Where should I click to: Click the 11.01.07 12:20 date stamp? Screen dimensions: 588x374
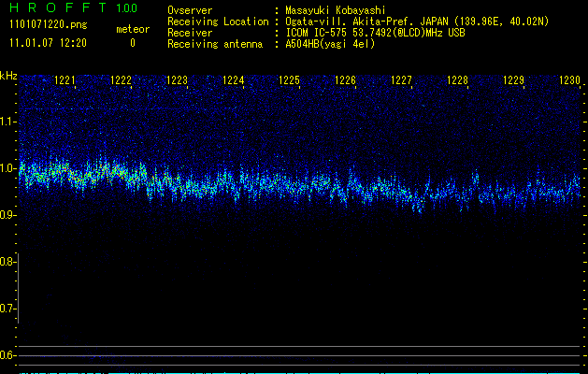(46, 43)
